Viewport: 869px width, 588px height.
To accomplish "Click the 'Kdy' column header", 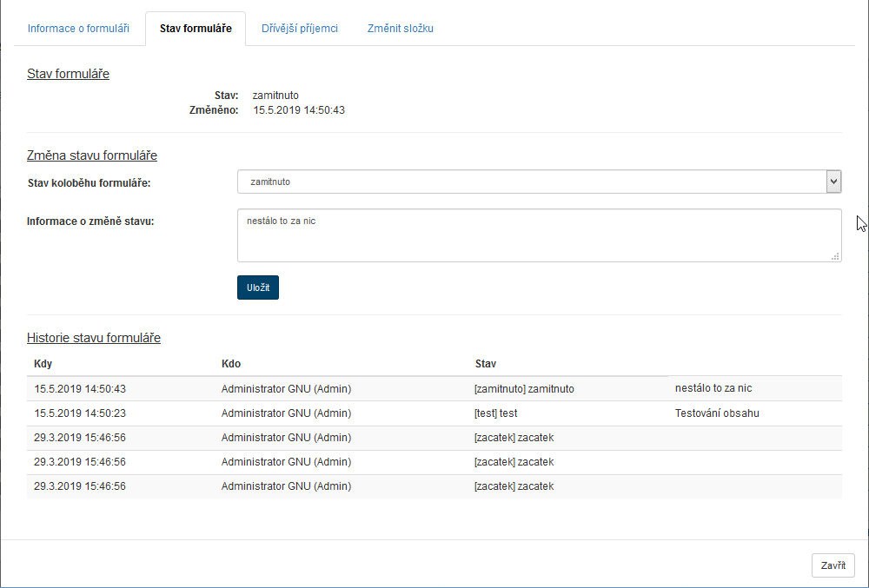I will [x=43, y=363].
